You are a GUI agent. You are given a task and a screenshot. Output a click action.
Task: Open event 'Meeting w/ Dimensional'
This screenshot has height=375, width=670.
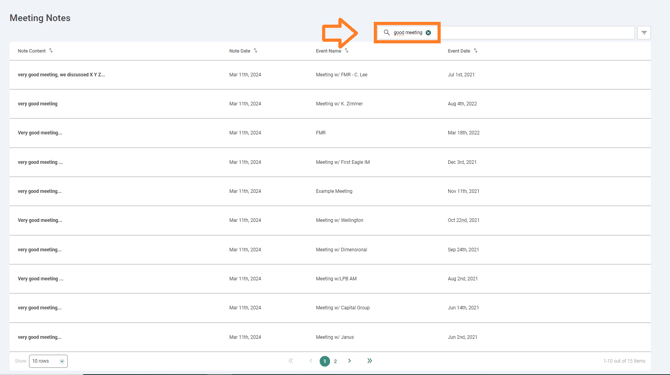(x=341, y=250)
